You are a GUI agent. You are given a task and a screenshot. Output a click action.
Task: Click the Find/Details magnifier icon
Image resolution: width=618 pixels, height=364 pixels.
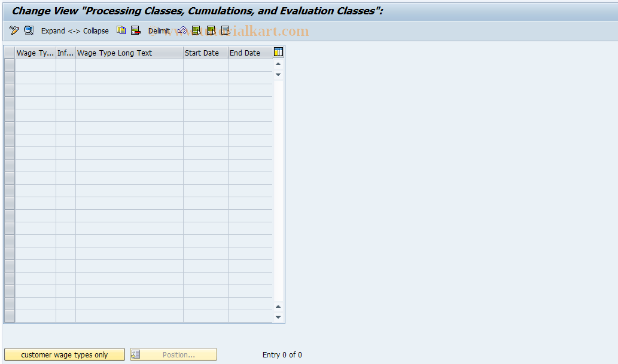pos(29,30)
